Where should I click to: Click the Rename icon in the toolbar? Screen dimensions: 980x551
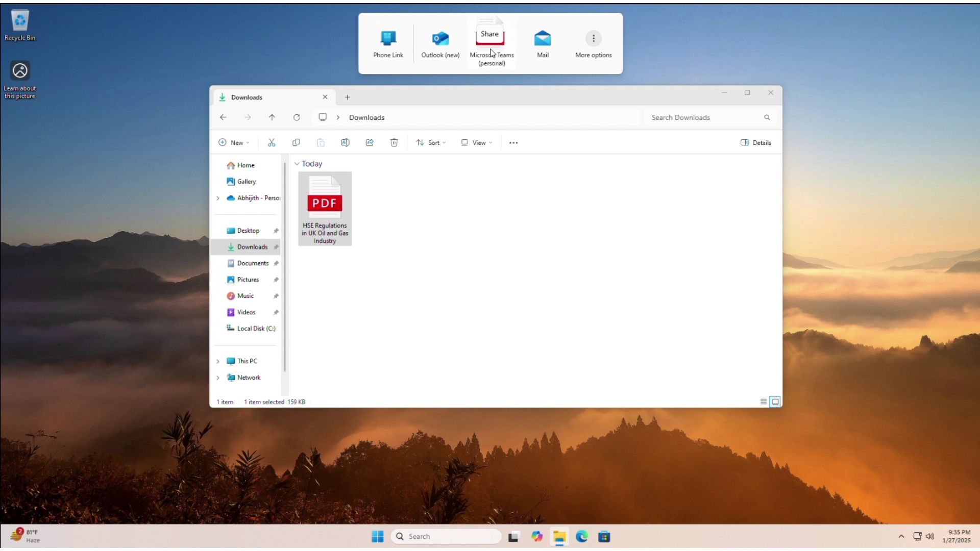pos(345,142)
